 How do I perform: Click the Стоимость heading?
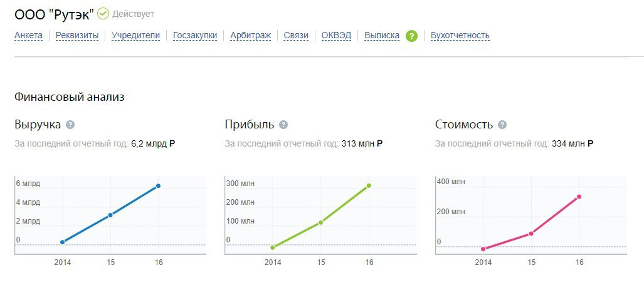click(x=464, y=125)
